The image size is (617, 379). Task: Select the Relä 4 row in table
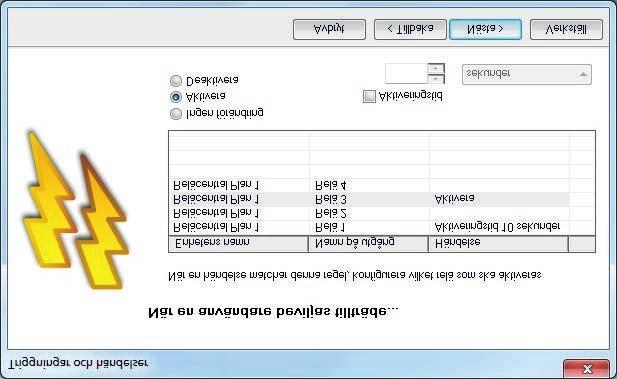(x=369, y=185)
